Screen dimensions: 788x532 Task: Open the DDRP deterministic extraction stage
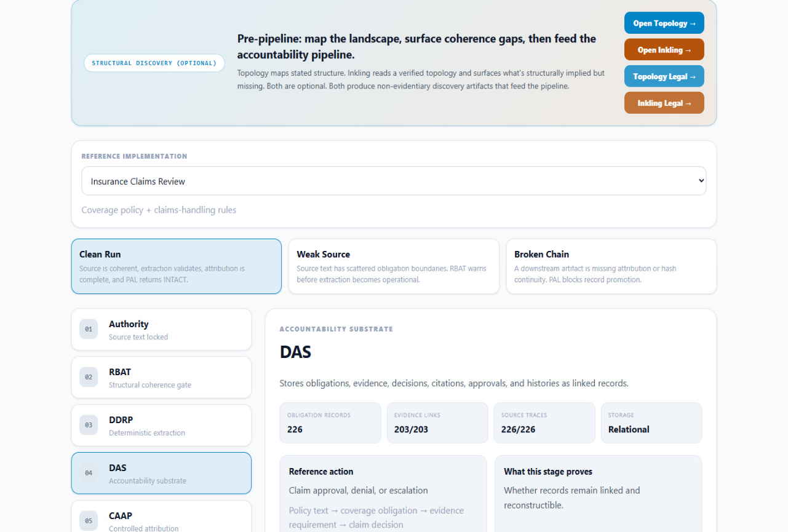161,426
